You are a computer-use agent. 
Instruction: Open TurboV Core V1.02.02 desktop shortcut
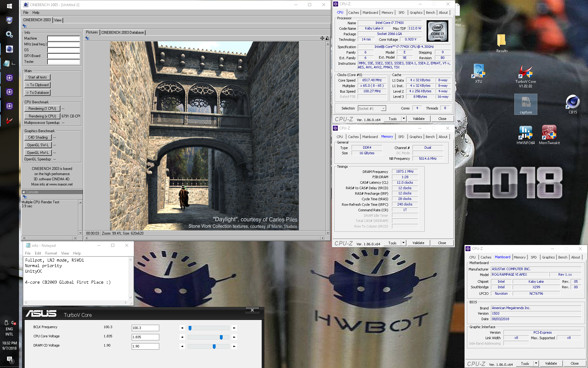point(526,76)
